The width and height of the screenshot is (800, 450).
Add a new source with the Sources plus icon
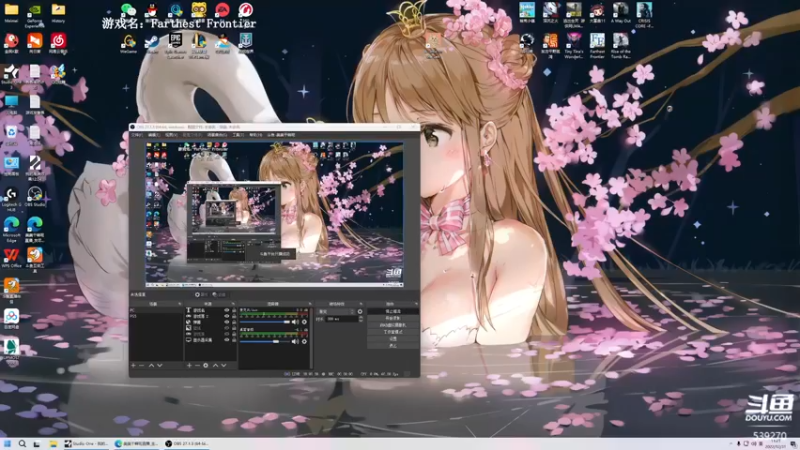(189, 365)
